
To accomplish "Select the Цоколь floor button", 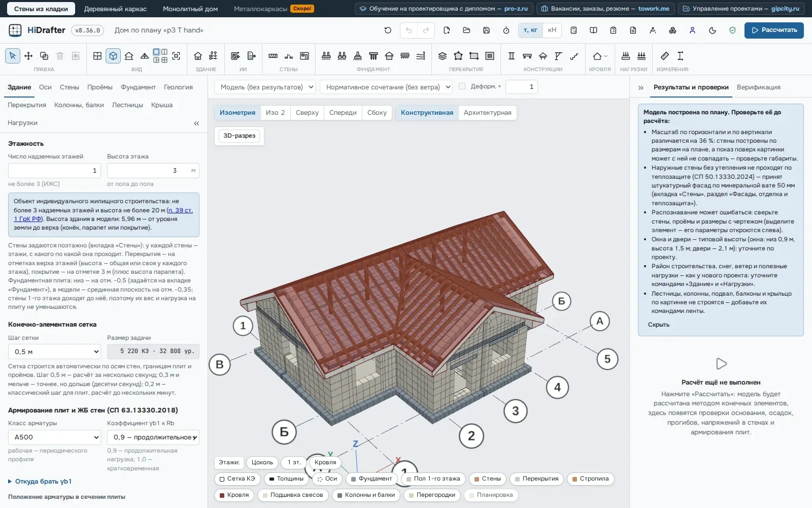I will 262,462.
